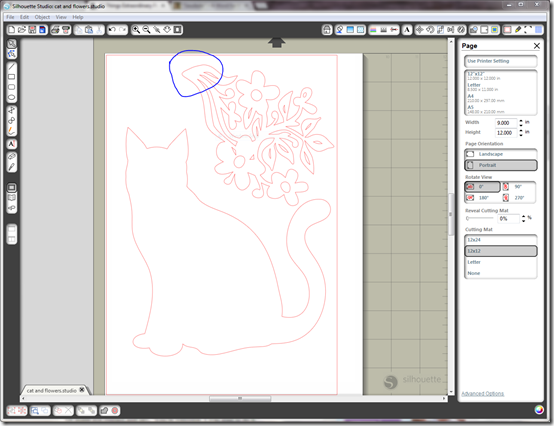The image size is (554, 426).
Task: Click the page Width input field
Action: (506, 123)
